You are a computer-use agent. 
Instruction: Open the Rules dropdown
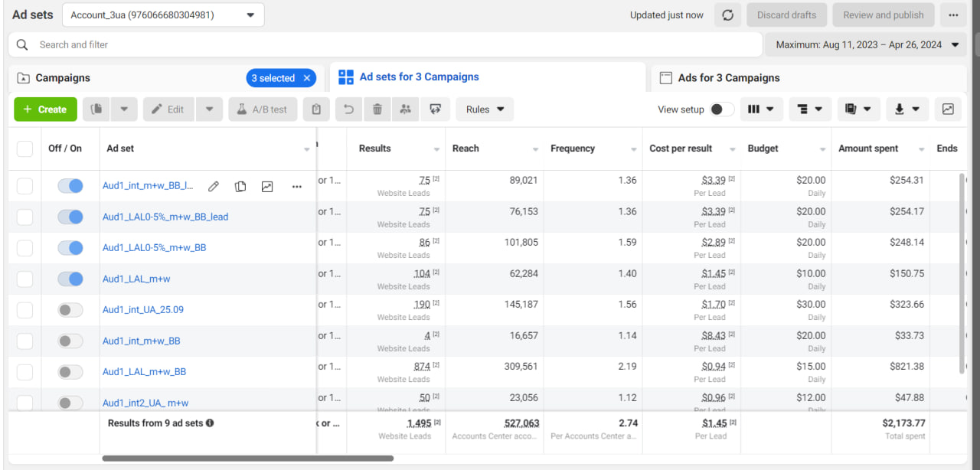(485, 109)
